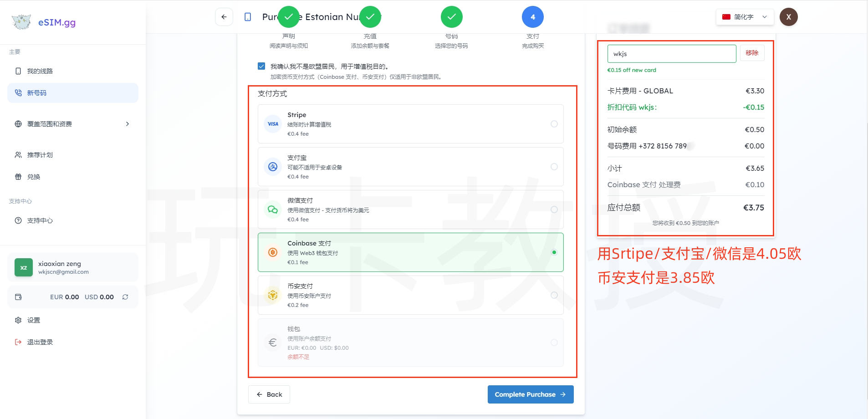Open Settings (设置) in sidebar

point(73,320)
